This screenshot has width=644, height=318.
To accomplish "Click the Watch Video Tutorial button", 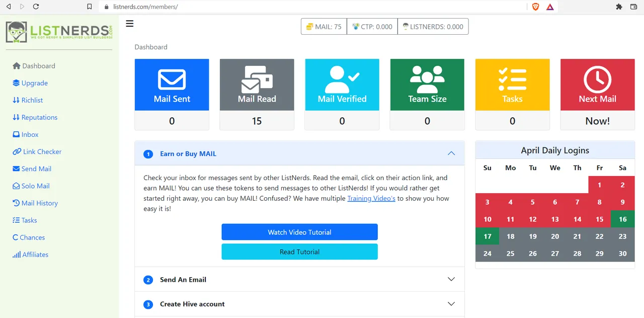I will pyautogui.click(x=299, y=232).
